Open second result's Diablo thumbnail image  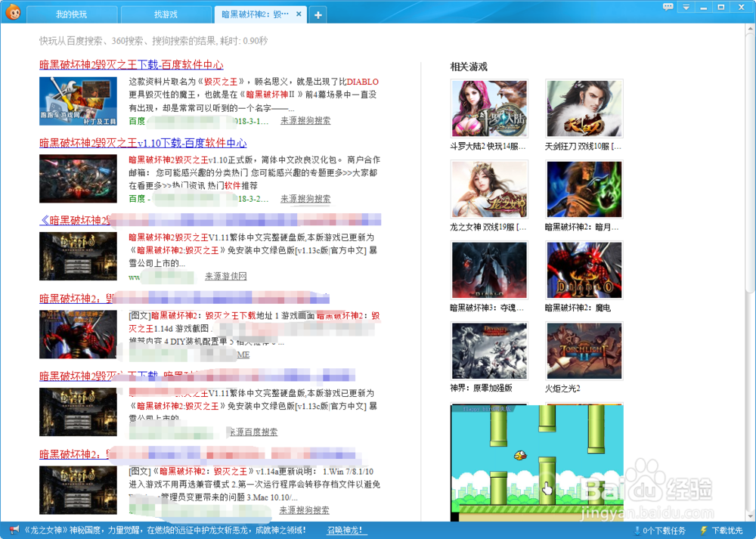(78, 178)
